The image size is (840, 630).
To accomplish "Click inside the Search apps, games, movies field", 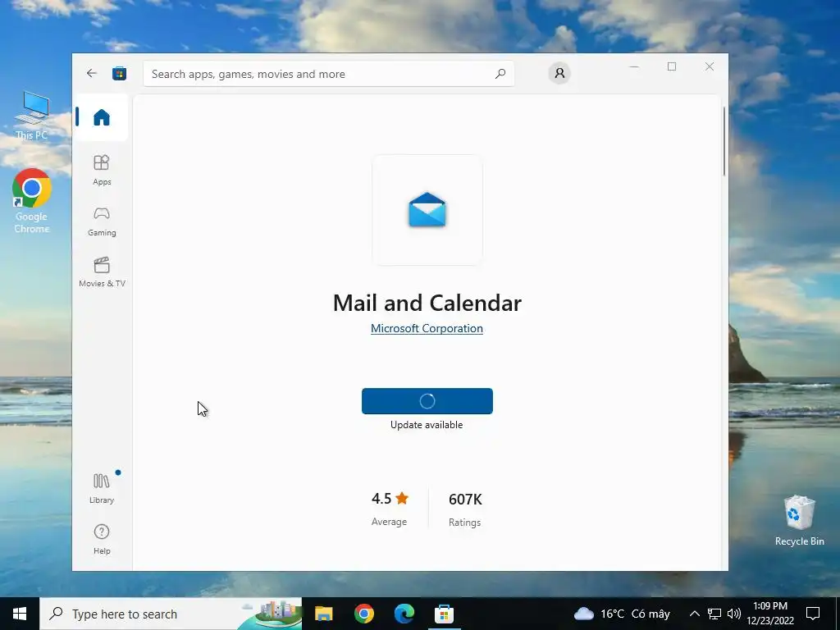I will coord(328,74).
